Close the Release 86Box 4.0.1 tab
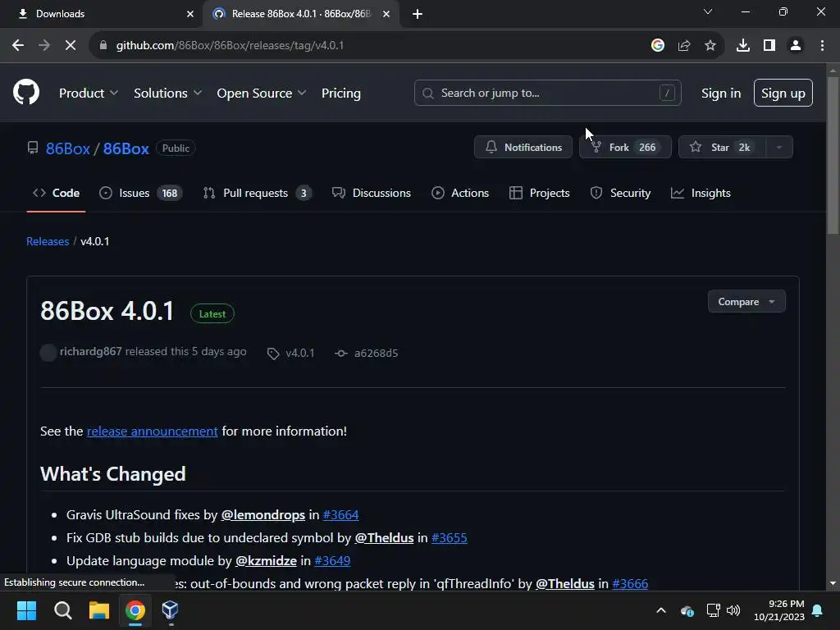 pyautogui.click(x=386, y=14)
